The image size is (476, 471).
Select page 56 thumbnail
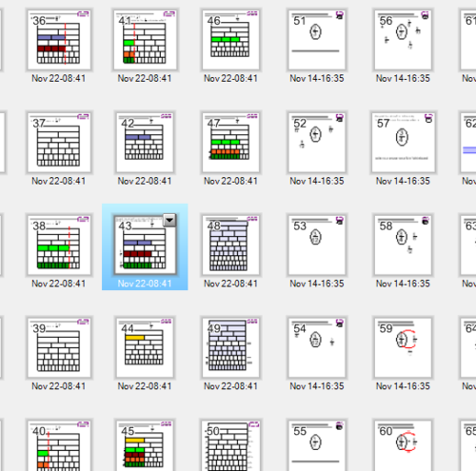click(x=403, y=40)
